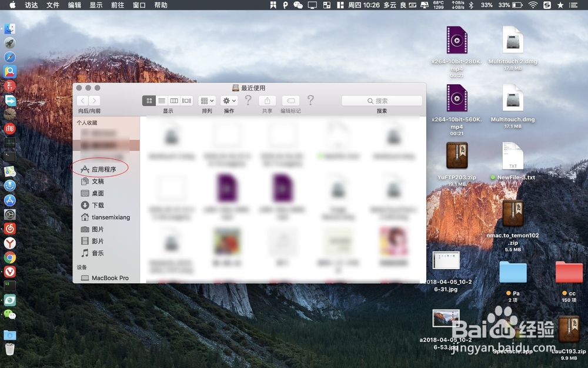Click the back navigation arrow 向后
Screen dimensions: 588x368
pos(83,100)
